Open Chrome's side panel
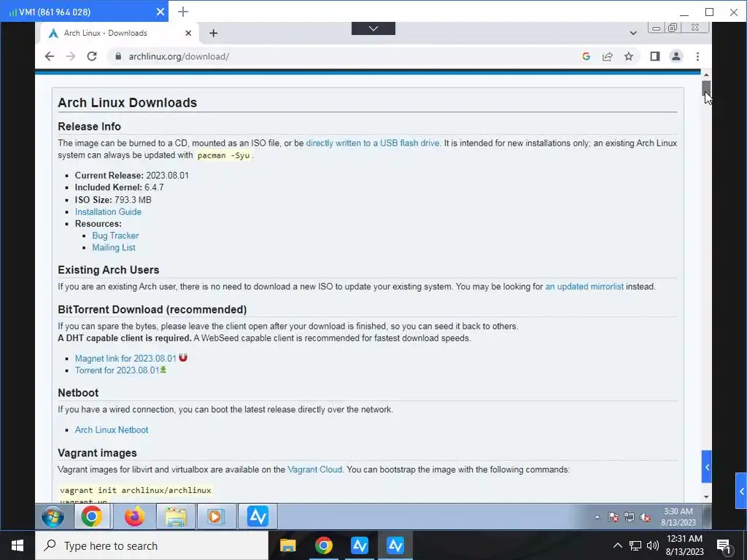The image size is (747, 560). [655, 56]
